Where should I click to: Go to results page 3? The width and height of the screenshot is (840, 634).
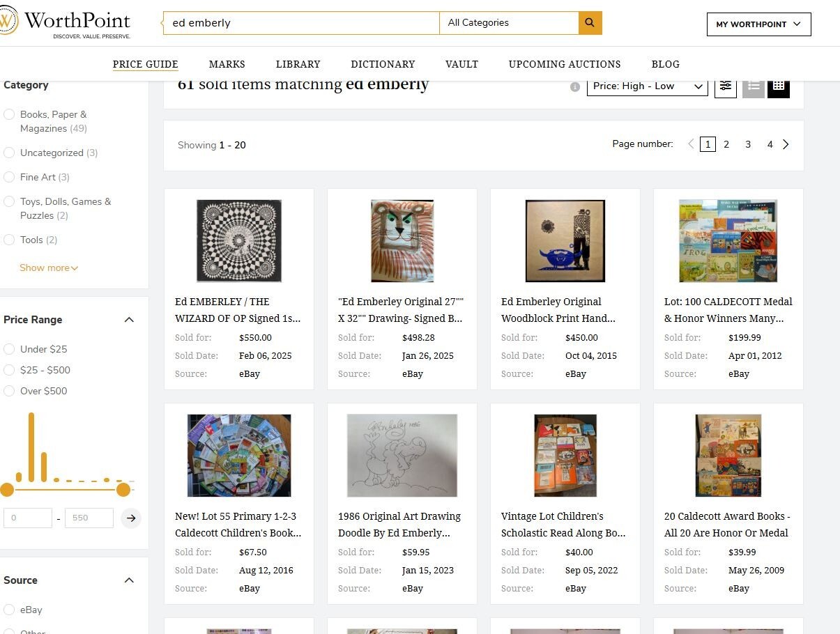748,144
